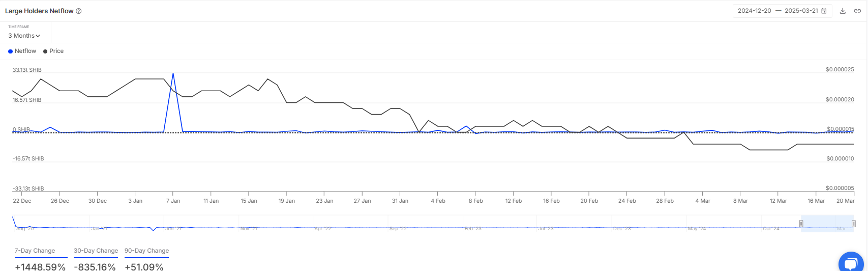Open the start date 2024-12-20 picker
Viewport: 868px width, 271px height.
pos(755,11)
